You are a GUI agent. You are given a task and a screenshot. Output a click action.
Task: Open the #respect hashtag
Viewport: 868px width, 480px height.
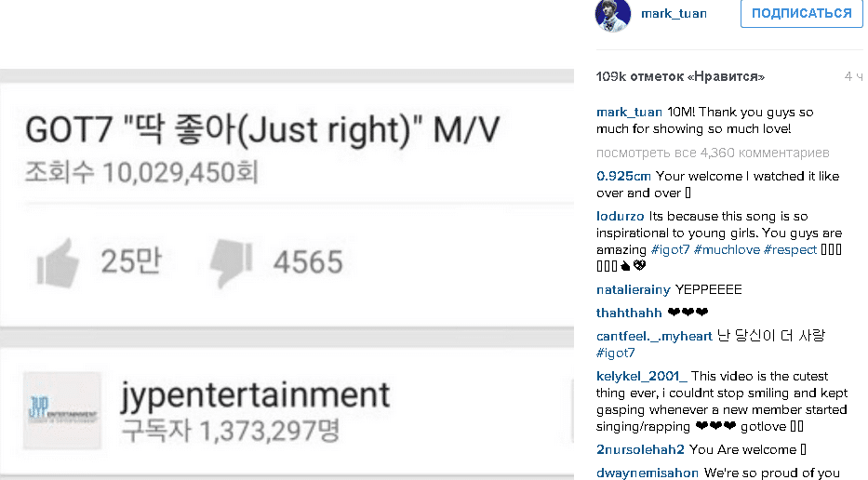(790, 249)
